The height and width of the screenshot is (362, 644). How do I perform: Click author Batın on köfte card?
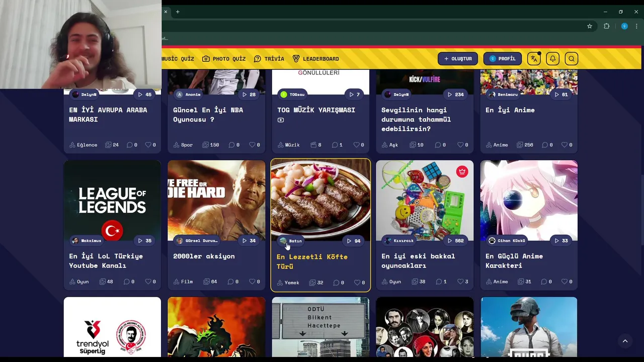[x=290, y=241]
